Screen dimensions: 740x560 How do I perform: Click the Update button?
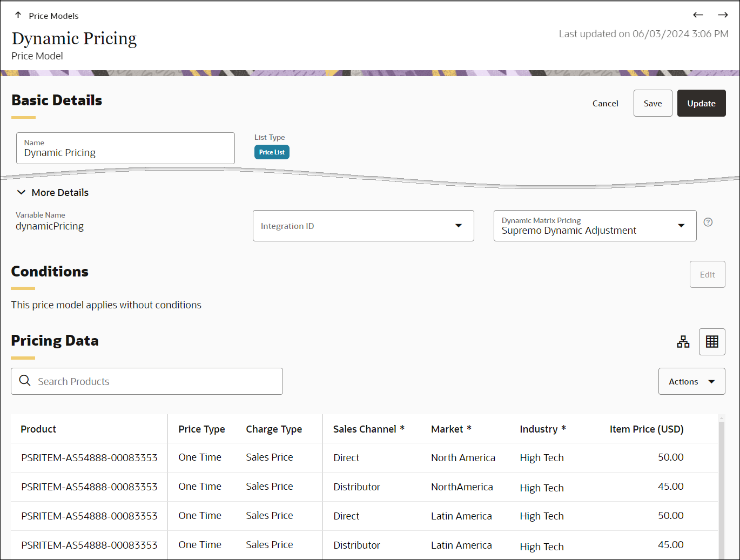point(701,103)
